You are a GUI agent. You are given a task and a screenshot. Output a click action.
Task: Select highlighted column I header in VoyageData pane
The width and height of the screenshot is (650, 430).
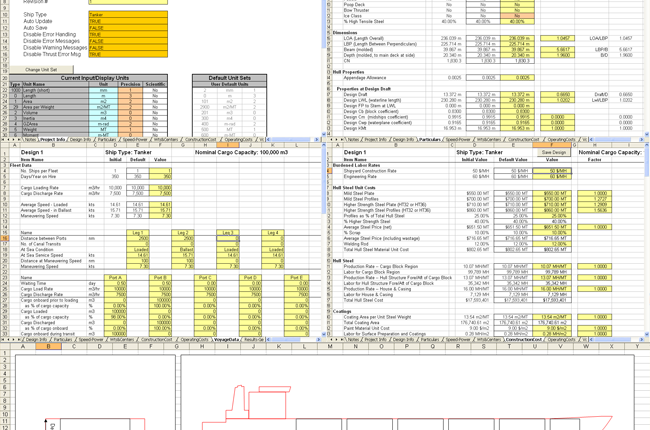[228, 145]
